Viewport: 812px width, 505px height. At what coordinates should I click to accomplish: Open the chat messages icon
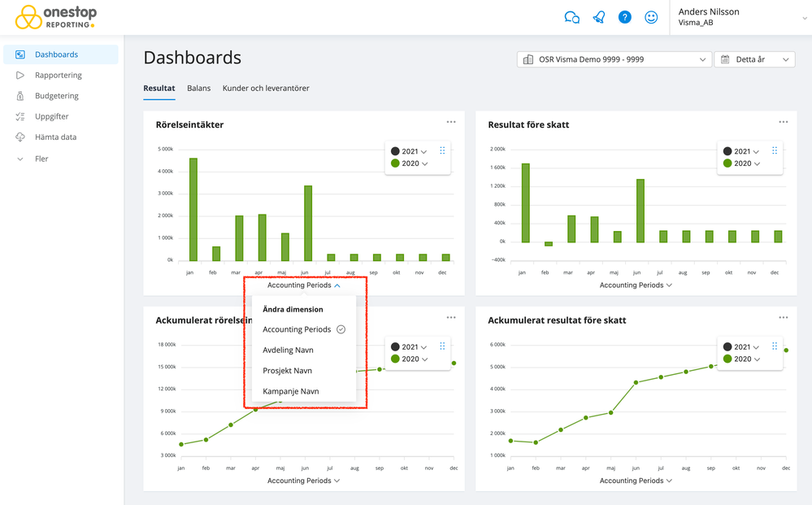pos(571,18)
